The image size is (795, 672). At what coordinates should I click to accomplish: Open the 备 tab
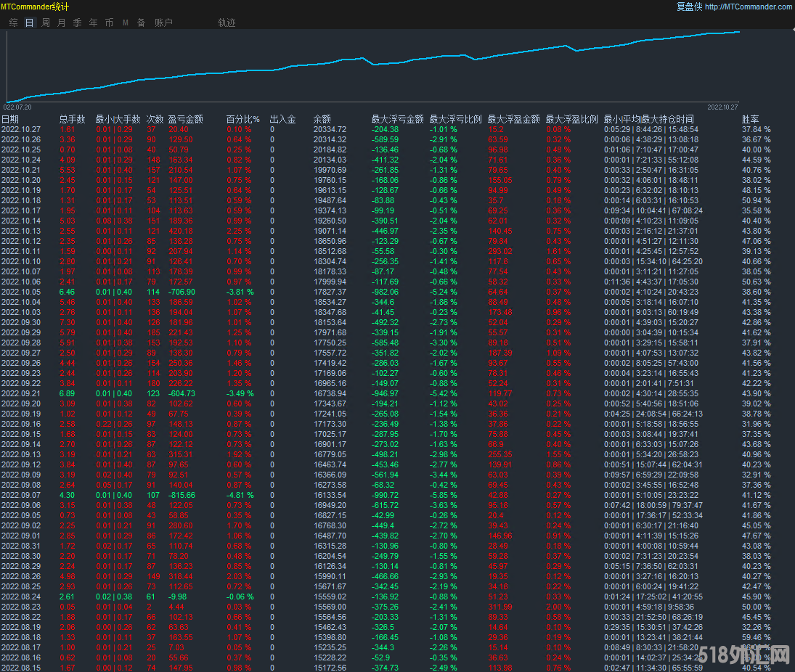[141, 22]
